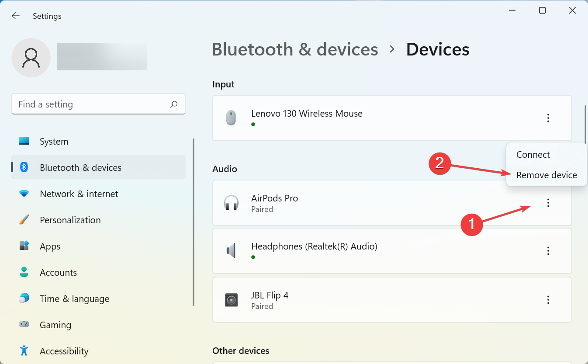
Task: Click the Other devices section label
Action: (x=241, y=351)
